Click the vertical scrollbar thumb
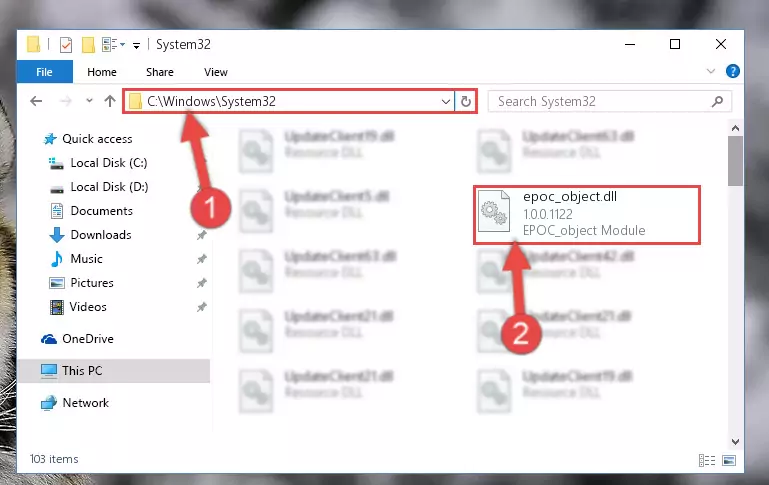Viewport: 769px width, 485px height. click(x=735, y=161)
